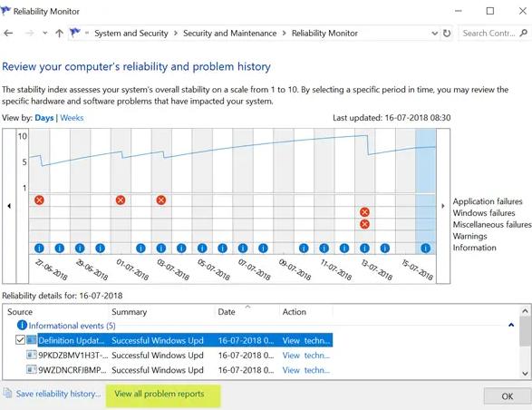This screenshot has height=410, width=532.
Task: Open View all problem reports
Action: click(x=160, y=394)
